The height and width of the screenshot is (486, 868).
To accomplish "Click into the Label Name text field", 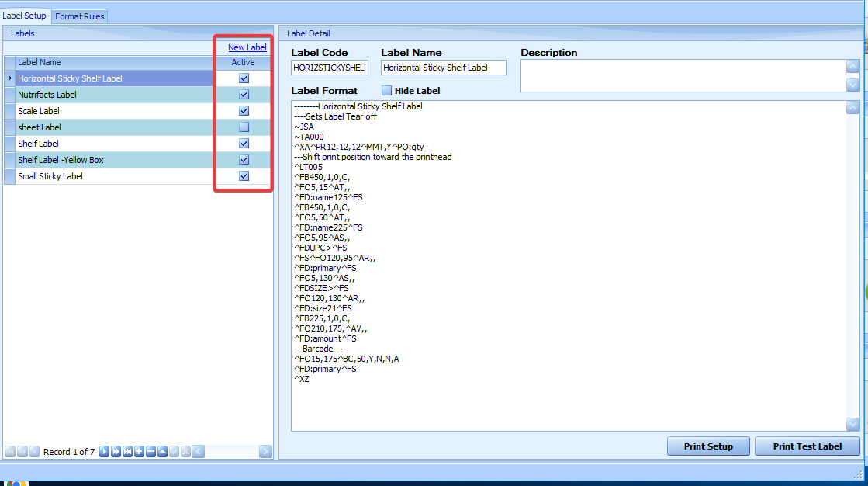I will (443, 68).
